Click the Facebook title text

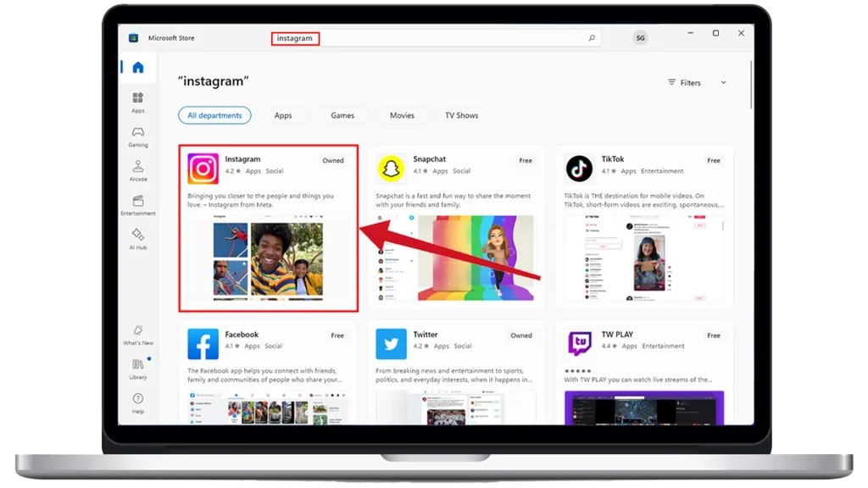pyautogui.click(x=242, y=334)
